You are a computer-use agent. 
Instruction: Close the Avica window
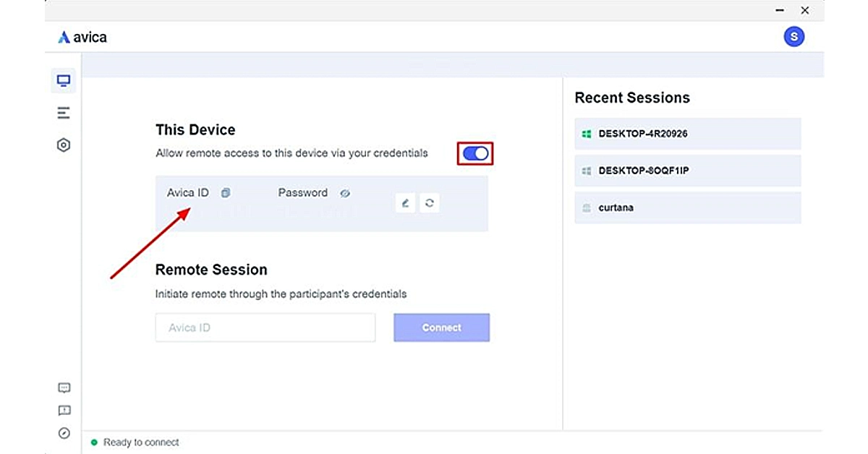pyautogui.click(x=804, y=11)
